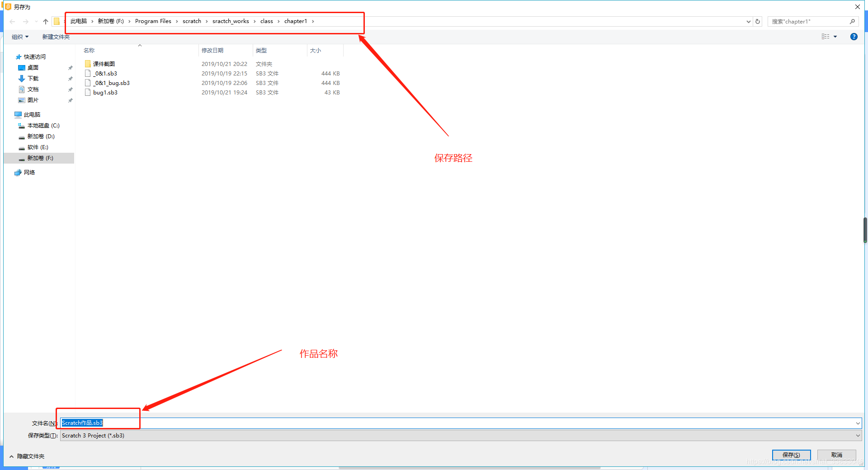Expand filename history dropdown

[x=858, y=423]
